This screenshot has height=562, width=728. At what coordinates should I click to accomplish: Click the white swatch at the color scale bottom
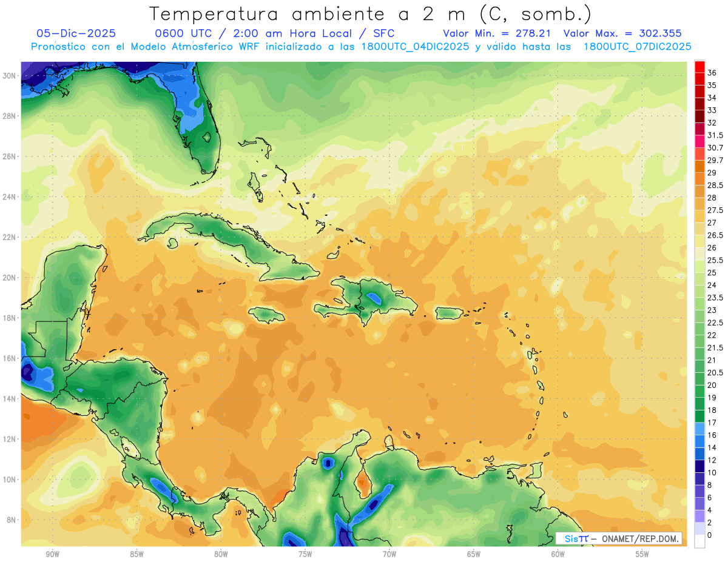pos(699,541)
